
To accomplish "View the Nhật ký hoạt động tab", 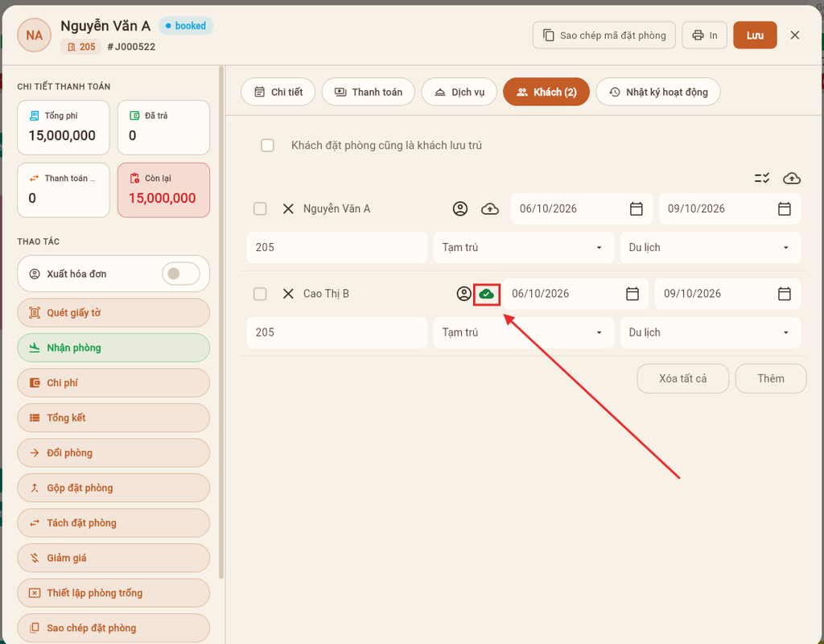I will point(658,92).
